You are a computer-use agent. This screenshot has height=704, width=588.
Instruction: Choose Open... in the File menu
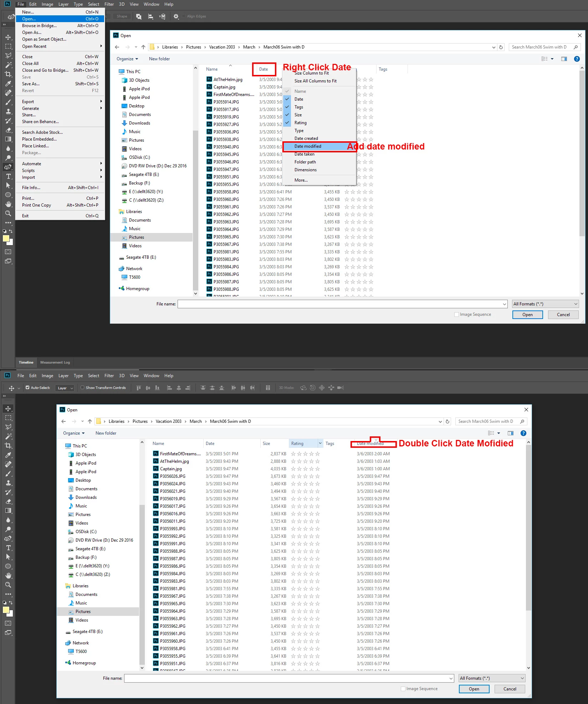tap(60, 19)
